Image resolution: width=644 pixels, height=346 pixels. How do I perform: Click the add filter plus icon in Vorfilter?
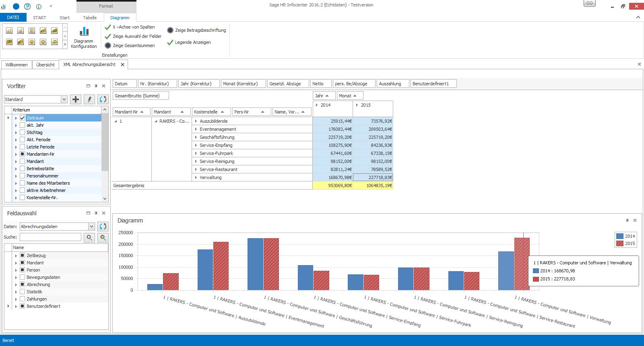[76, 99]
